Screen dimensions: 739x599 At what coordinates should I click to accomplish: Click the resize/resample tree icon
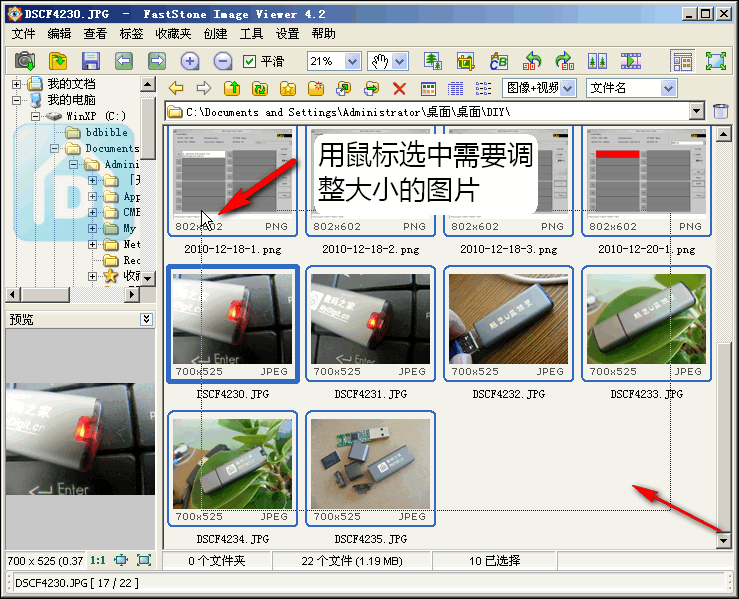click(x=433, y=61)
